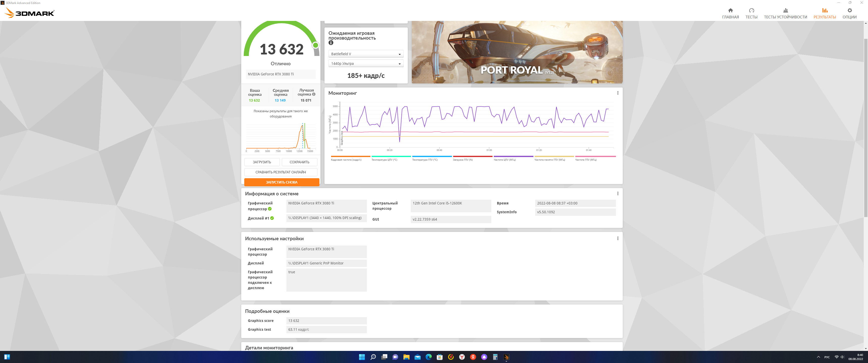Open the Используемые настройки three-dot menu
Image resolution: width=868 pixels, height=363 pixels.
point(618,238)
